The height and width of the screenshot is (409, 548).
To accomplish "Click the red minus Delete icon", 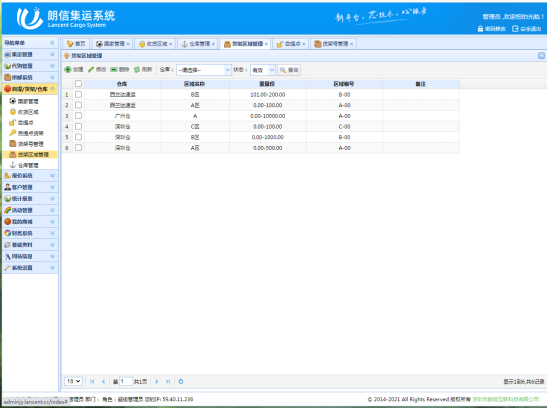I will 114,70.
